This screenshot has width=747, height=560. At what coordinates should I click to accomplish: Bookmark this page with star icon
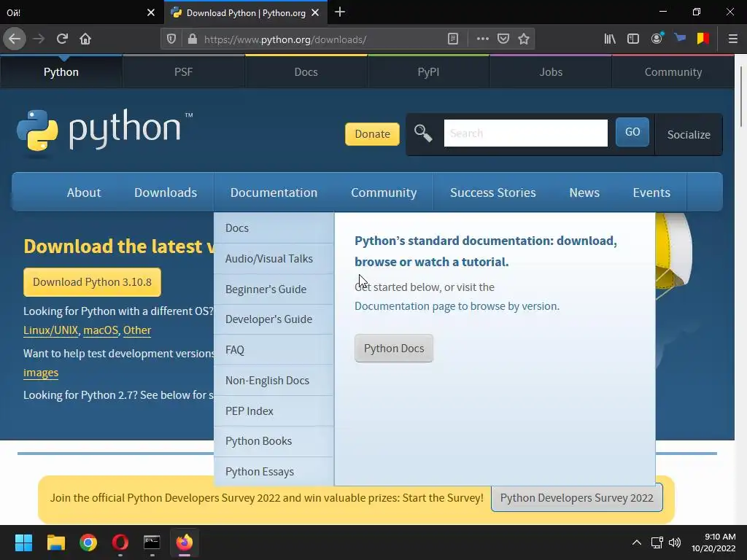524,39
